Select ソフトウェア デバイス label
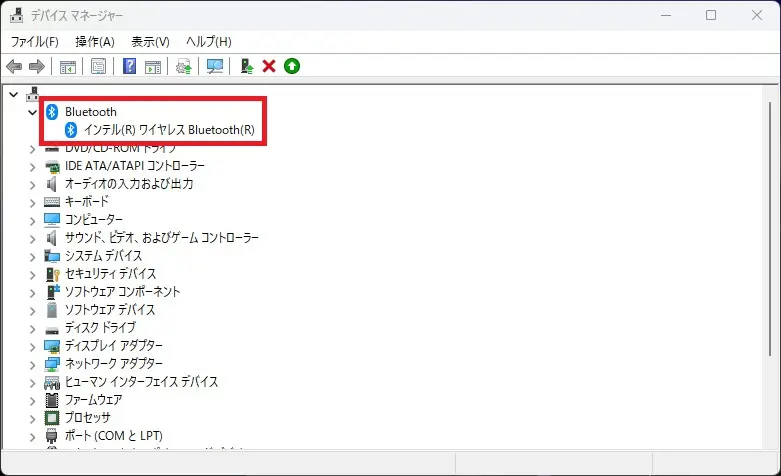This screenshot has height=476, width=781. pos(110,310)
